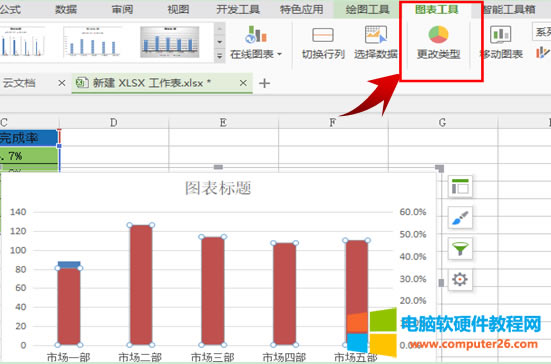Open chart elements button beside chart

point(460,186)
